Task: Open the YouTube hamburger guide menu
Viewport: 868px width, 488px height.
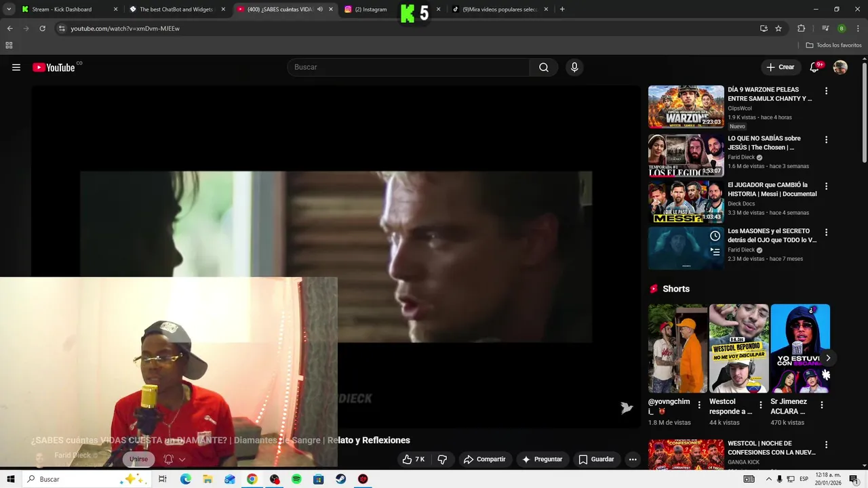Action: [16, 67]
